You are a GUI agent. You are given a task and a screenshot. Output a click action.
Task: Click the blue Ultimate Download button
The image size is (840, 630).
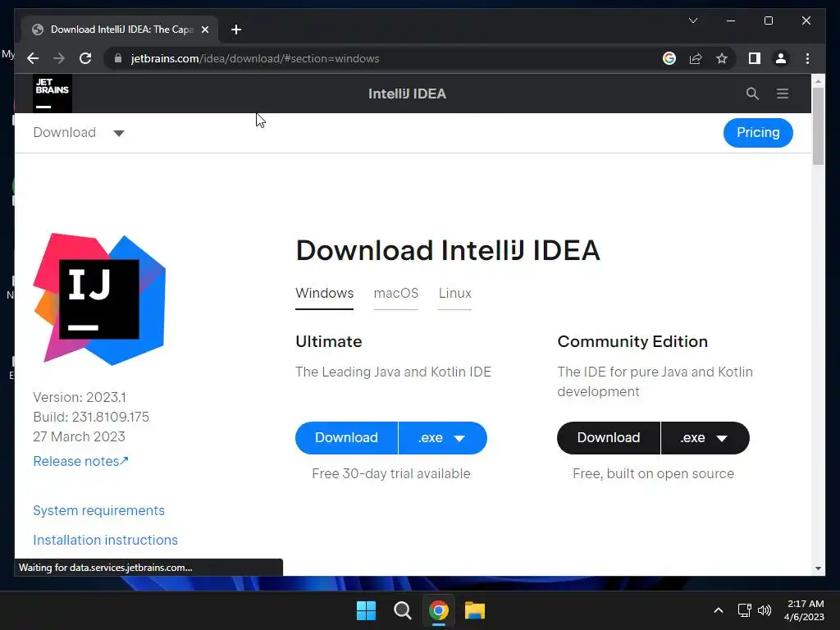(347, 438)
